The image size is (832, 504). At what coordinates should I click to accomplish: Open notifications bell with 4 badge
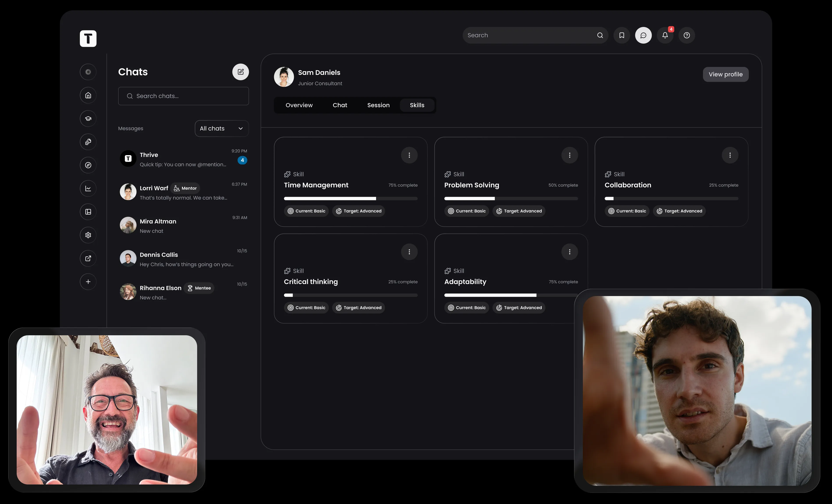tap(665, 35)
